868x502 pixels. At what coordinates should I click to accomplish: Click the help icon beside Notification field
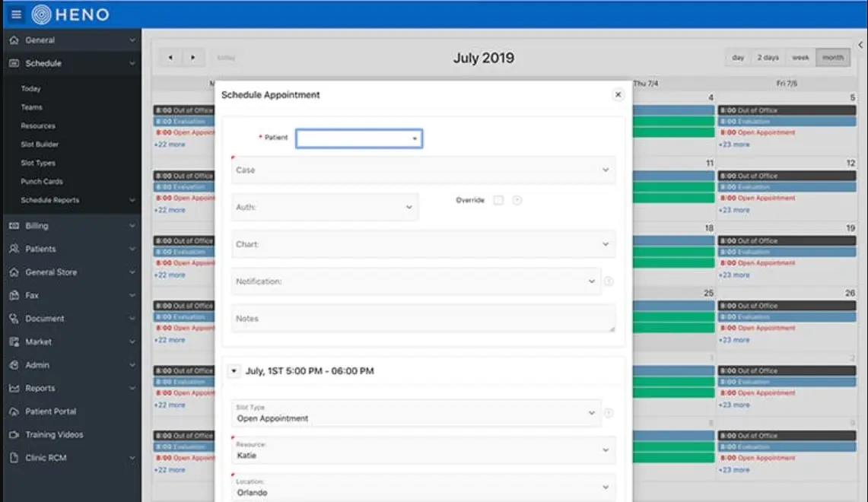click(x=608, y=281)
